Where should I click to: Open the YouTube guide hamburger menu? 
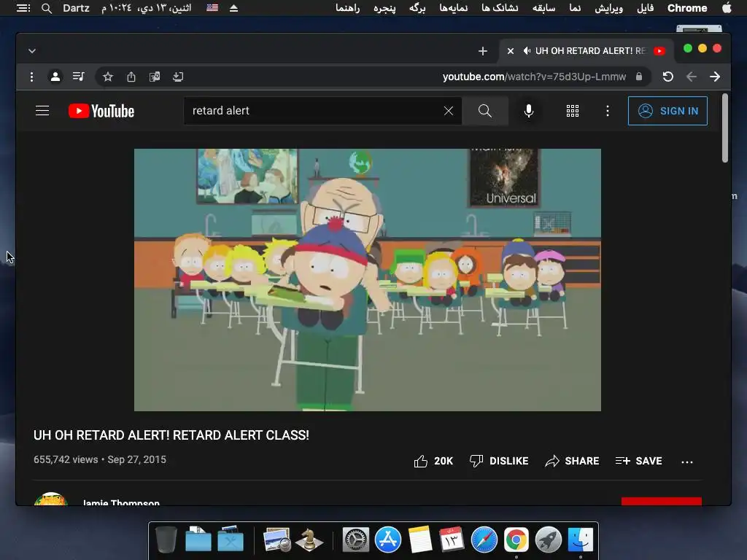coord(42,111)
